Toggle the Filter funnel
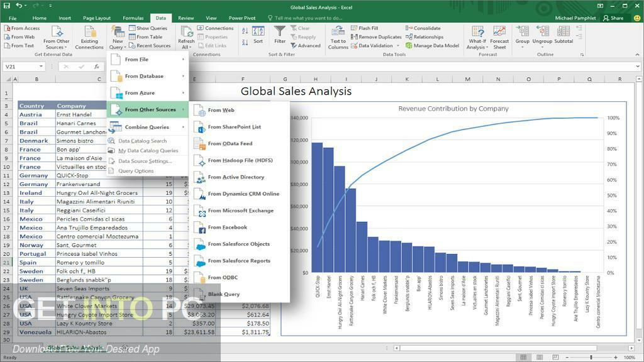Screen dimensions: 644x362 click(x=280, y=35)
